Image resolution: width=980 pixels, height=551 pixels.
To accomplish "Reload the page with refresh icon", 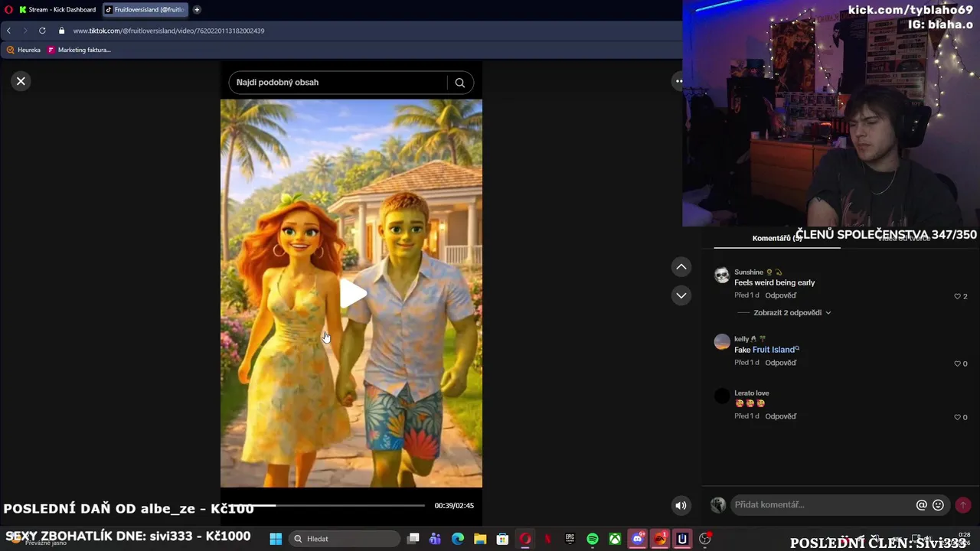I will pyautogui.click(x=42, y=31).
